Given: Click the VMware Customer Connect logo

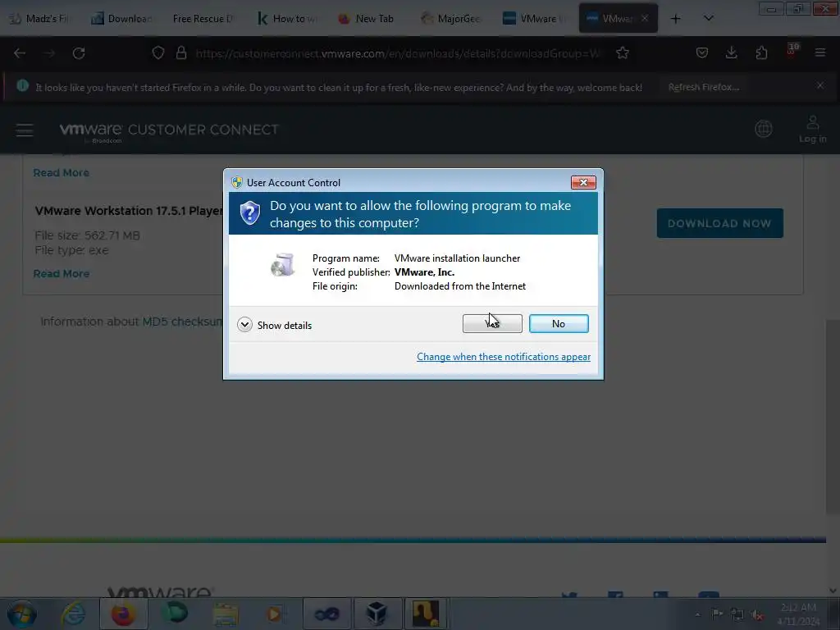Looking at the screenshot, I should coord(169,131).
